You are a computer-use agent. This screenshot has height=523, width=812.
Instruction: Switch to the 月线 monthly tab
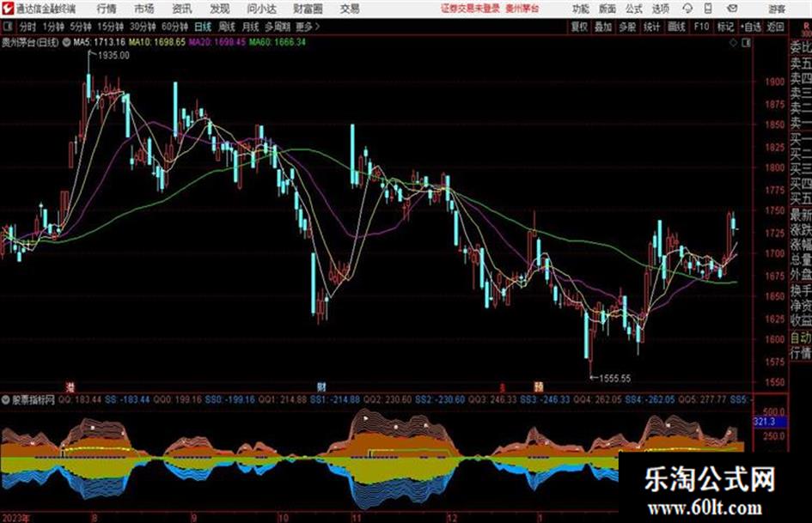tap(251, 27)
